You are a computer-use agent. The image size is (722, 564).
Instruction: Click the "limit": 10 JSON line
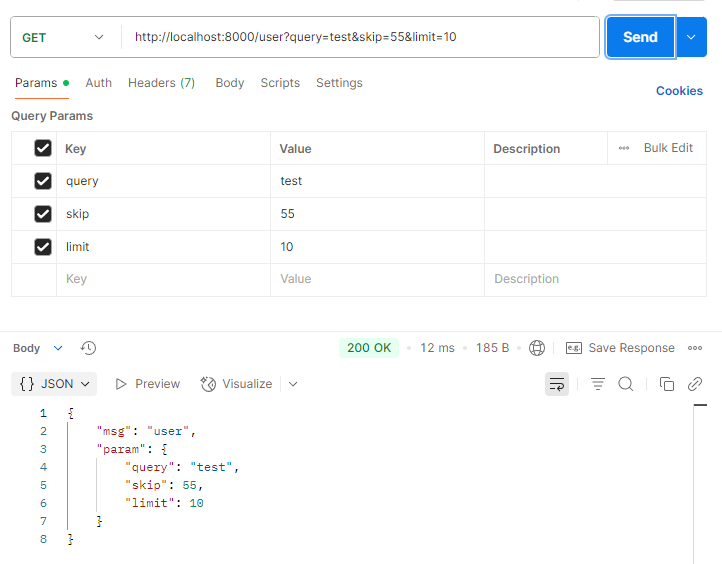[x=164, y=503]
